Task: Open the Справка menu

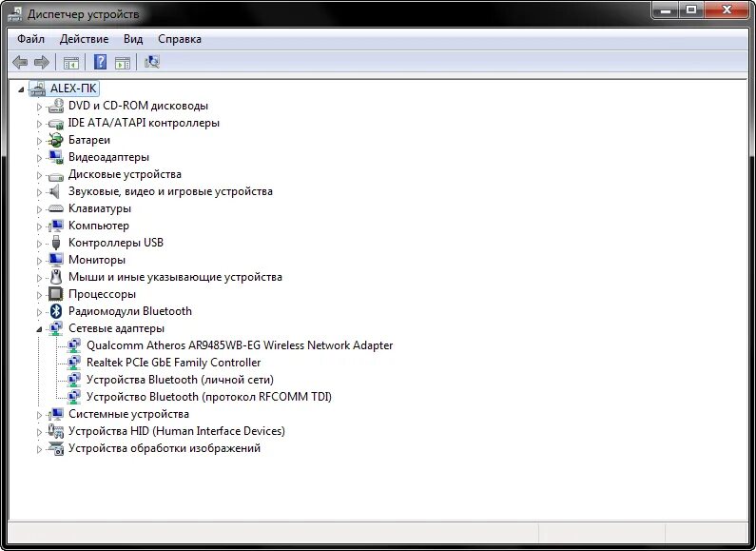Action: coord(180,39)
